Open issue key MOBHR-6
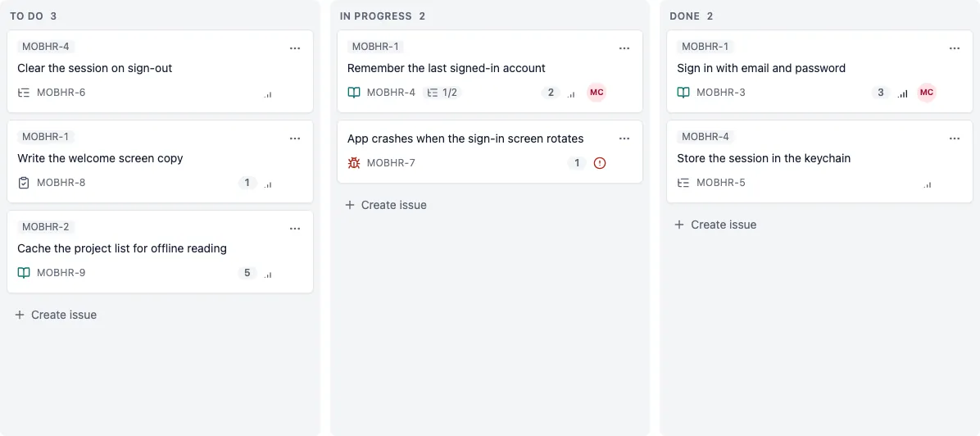980x436 pixels. coord(61,93)
